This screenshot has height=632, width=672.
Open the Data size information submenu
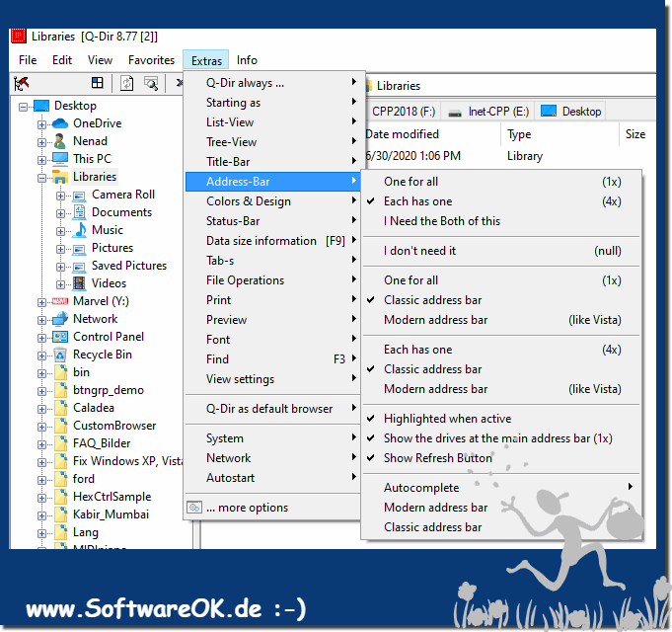[273, 241]
